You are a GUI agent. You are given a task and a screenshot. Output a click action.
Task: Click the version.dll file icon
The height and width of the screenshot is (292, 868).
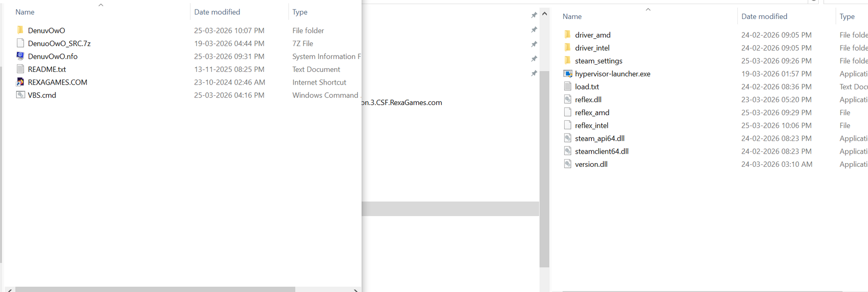click(567, 164)
